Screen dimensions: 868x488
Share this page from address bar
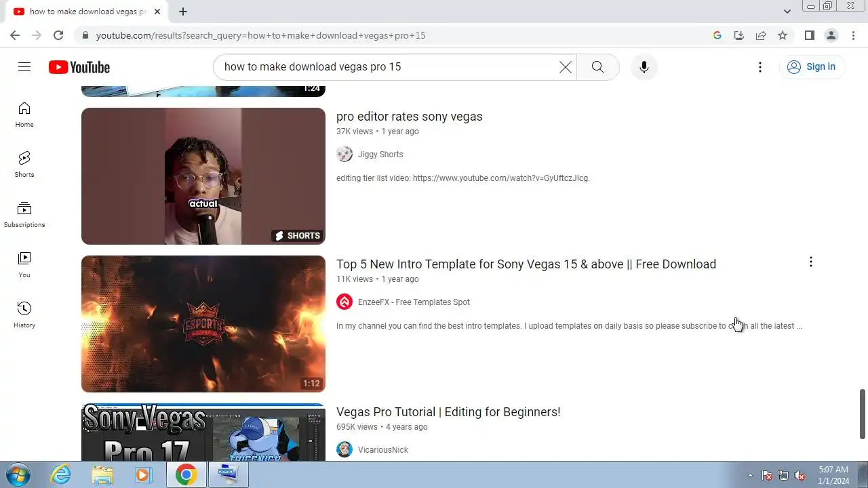point(761,35)
